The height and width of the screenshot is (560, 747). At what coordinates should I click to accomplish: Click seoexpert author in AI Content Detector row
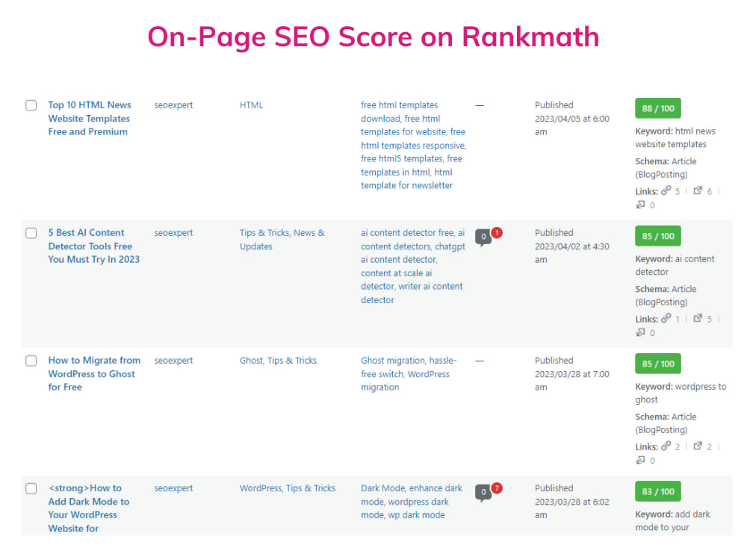[173, 233]
